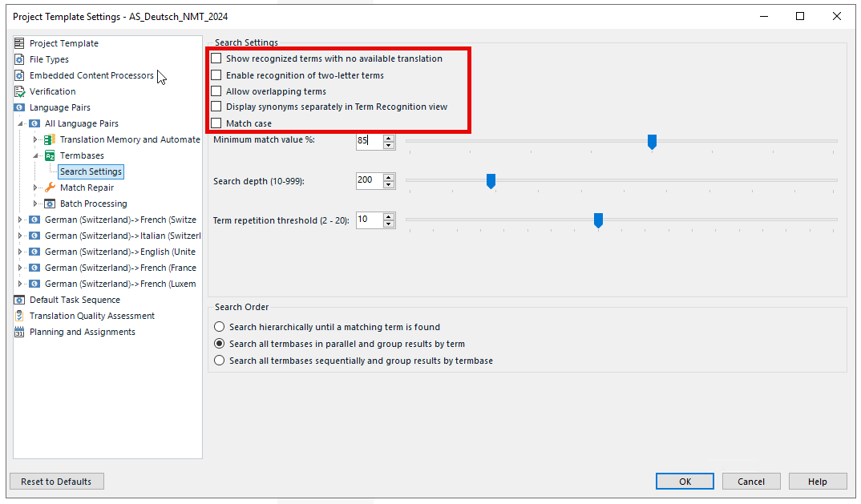This screenshot has width=861, height=504.
Task: Increase Term repetition threshold with up arrow
Action: [389, 217]
